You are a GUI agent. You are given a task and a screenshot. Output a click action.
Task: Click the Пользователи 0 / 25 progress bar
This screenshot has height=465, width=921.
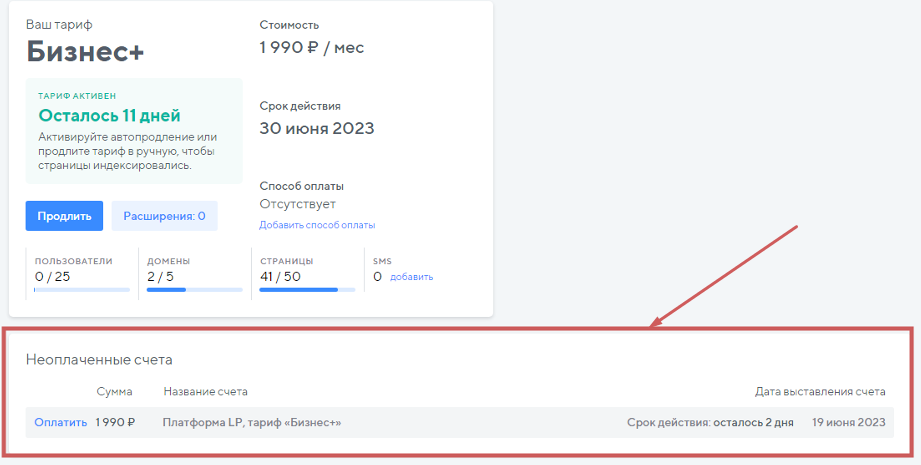point(82,290)
